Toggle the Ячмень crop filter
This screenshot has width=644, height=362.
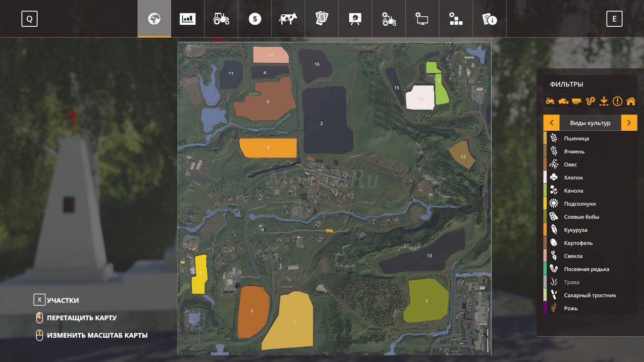coord(590,151)
